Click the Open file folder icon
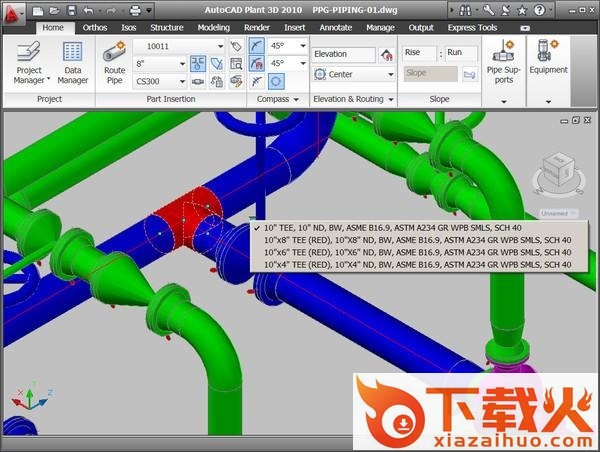Screen dimensions: 600x452 click(54, 11)
